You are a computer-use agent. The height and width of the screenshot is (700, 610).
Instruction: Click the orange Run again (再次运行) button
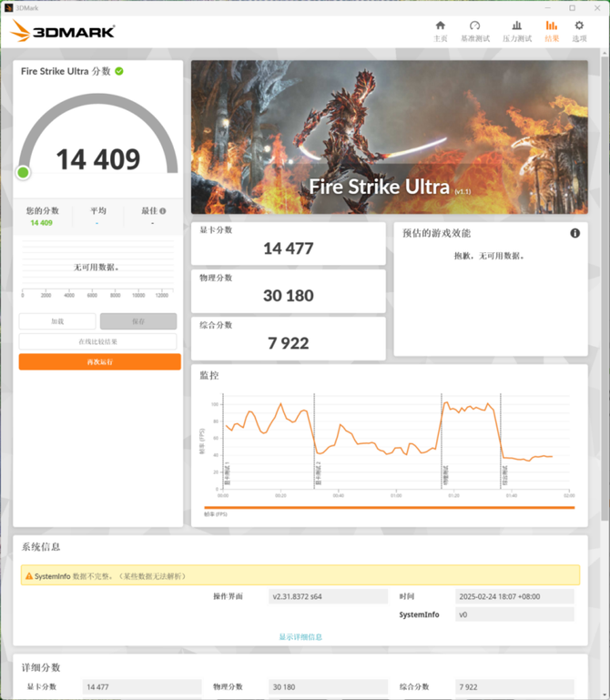coord(100,361)
